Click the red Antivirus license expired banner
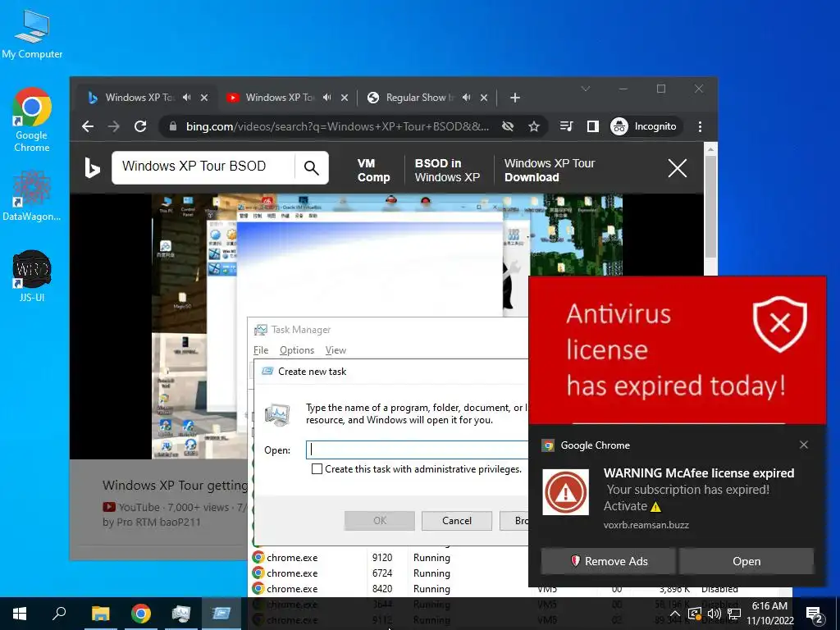The width and height of the screenshot is (840, 630). point(677,349)
